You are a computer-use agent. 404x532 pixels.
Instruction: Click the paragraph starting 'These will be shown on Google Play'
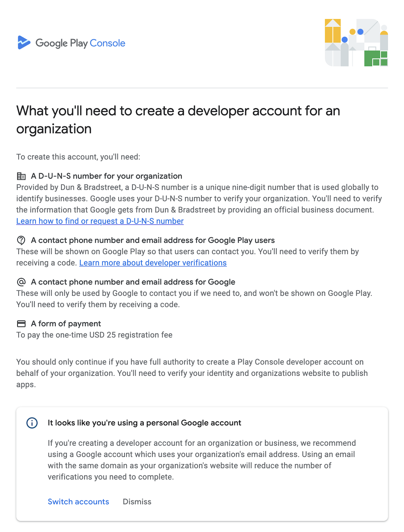(x=188, y=257)
